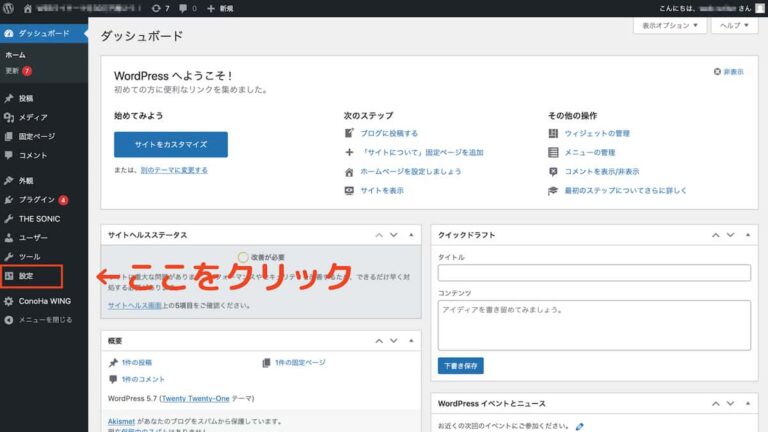Open the Twenty Twenty-One theme link
Viewport: 768px width, 432px height.
coord(195,399)
